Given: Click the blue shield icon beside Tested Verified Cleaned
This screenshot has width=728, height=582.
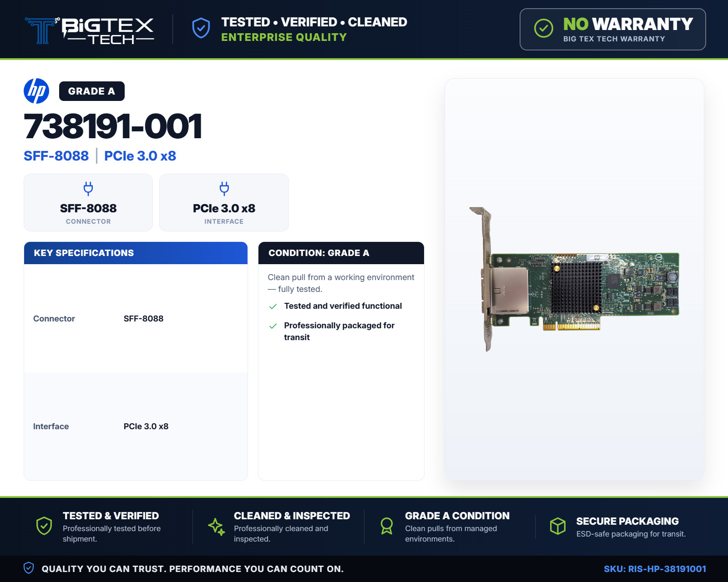Looking at the screenshot, I should click(201, 28).
